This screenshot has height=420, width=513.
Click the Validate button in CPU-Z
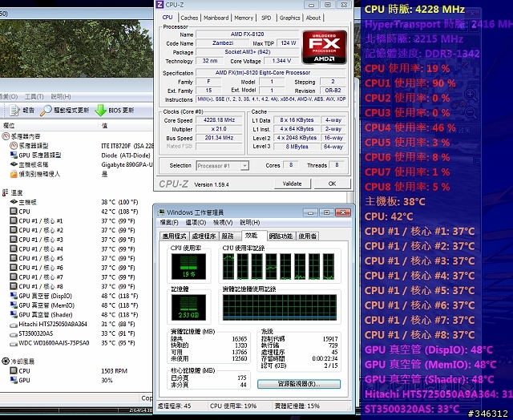click(292, 184)
